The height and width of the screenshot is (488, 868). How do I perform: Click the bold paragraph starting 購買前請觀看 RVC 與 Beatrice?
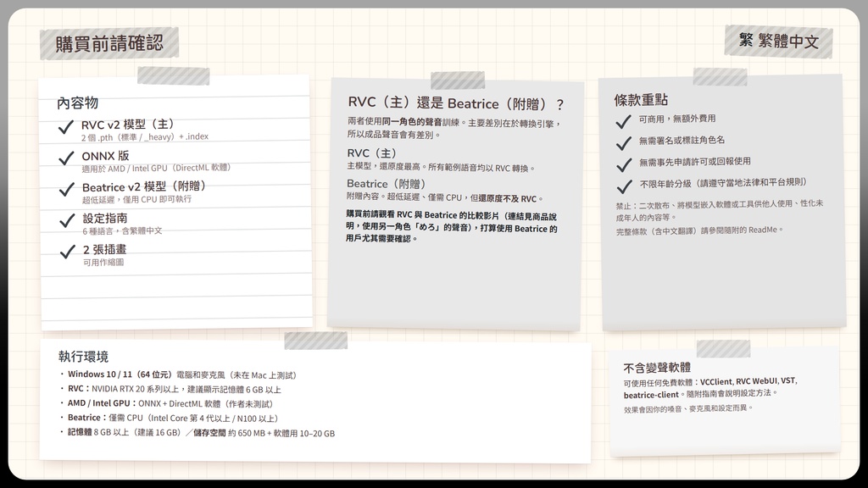(451, 227)
